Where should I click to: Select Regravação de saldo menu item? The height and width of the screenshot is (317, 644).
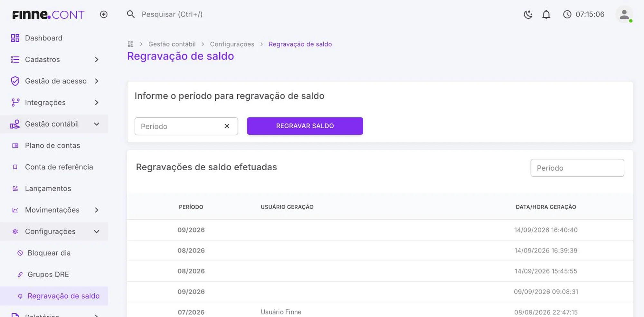[54, 296]
